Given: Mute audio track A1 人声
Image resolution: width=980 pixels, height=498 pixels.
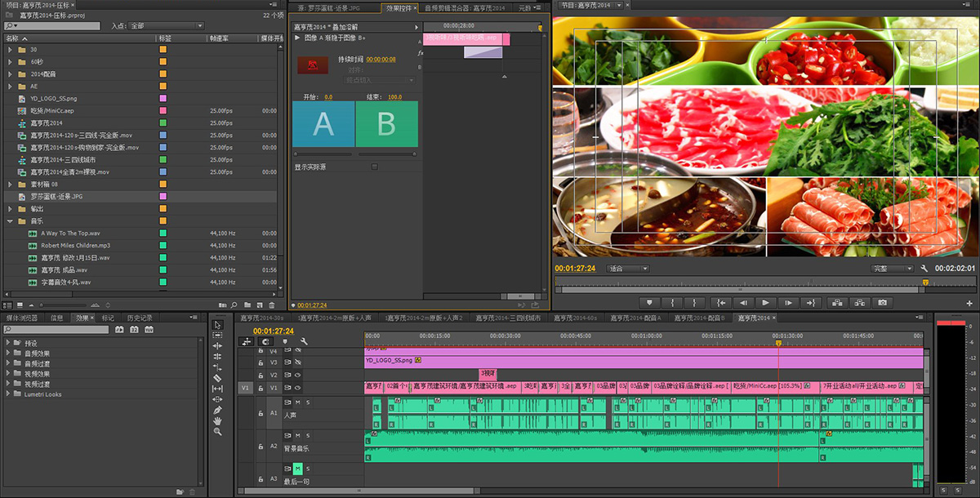Looking at the screenshot, I should (x=298, y=402).
